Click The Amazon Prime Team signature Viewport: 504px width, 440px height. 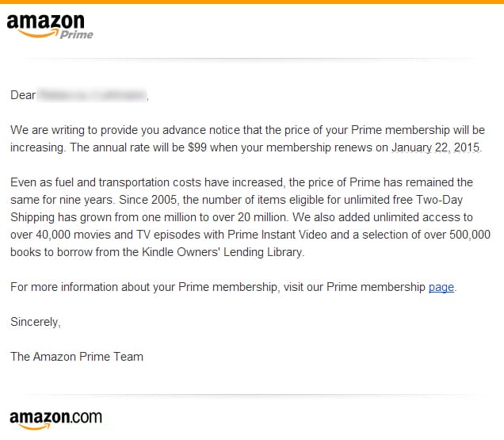pyautogui.click(x=77, y=357)
